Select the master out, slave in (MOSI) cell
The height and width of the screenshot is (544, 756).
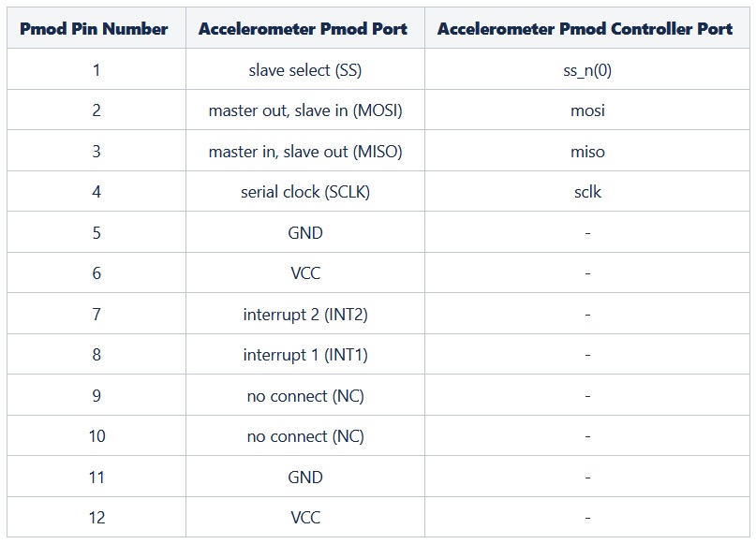tap(305, 110)
